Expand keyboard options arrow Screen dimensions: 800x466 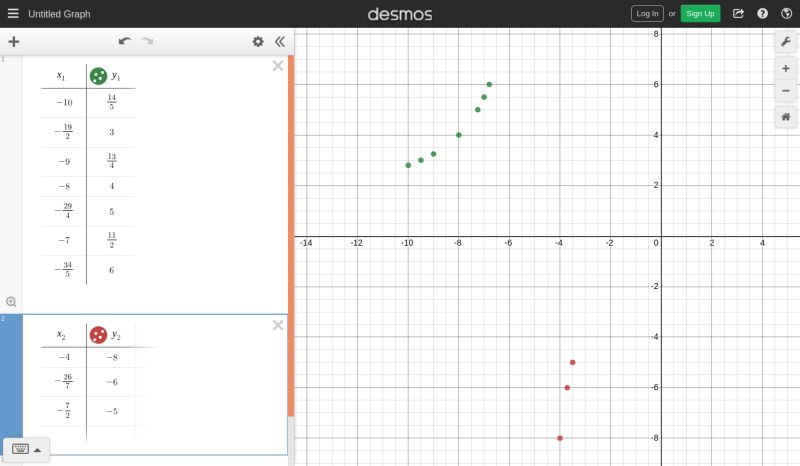[37, 450]
